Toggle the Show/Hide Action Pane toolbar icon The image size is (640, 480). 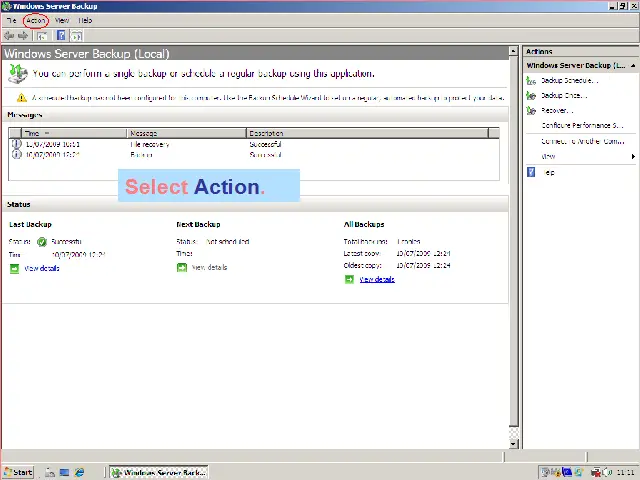tap(77, 36)
